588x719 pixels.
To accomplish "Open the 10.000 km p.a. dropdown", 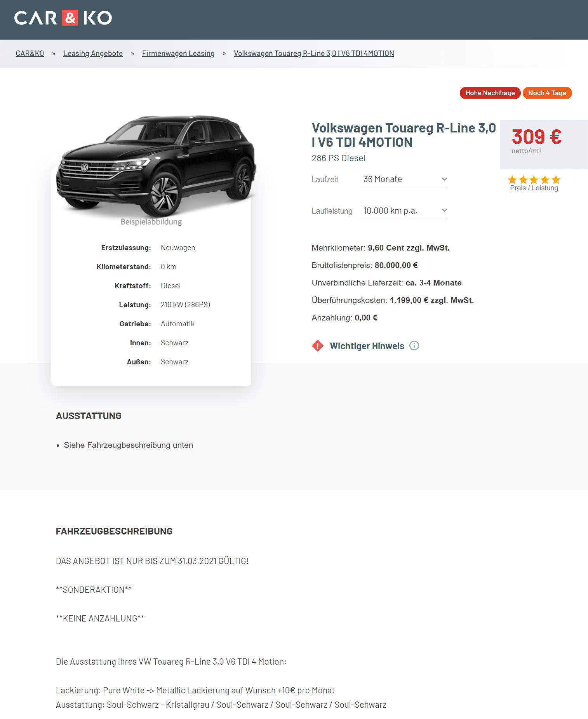I will [x=404, y=211].
